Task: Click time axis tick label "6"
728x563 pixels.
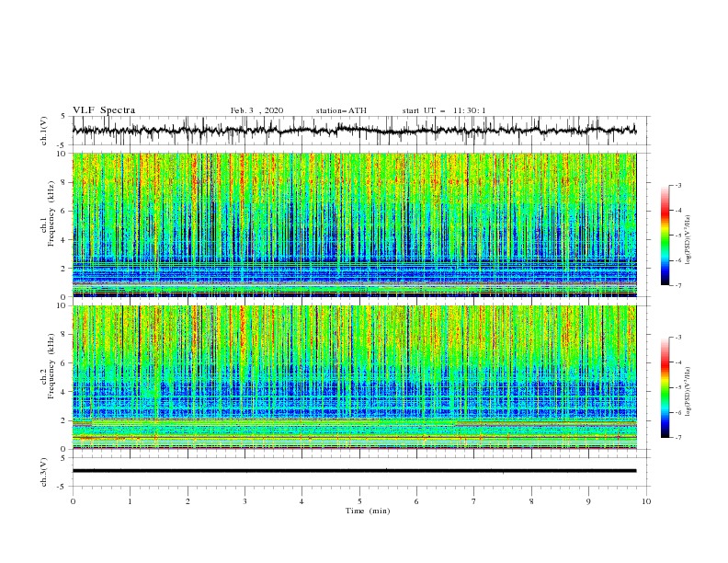Action: click(x=417, y=501)
